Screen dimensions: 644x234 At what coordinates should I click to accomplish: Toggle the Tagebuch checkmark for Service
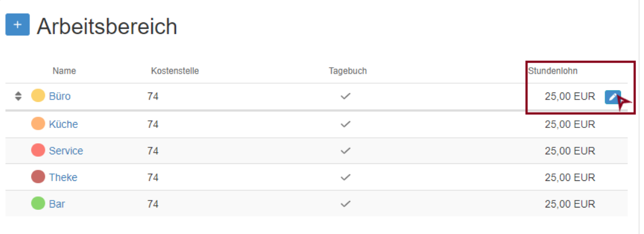tap(346, 150)
